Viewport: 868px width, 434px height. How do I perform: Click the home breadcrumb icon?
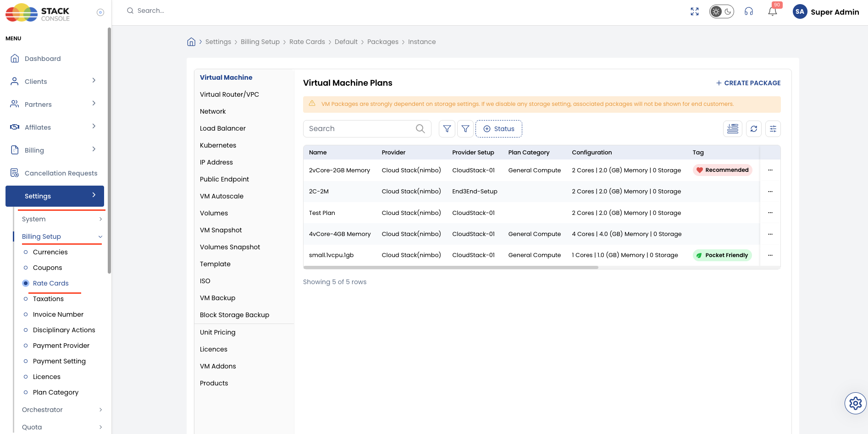point(191,42)
